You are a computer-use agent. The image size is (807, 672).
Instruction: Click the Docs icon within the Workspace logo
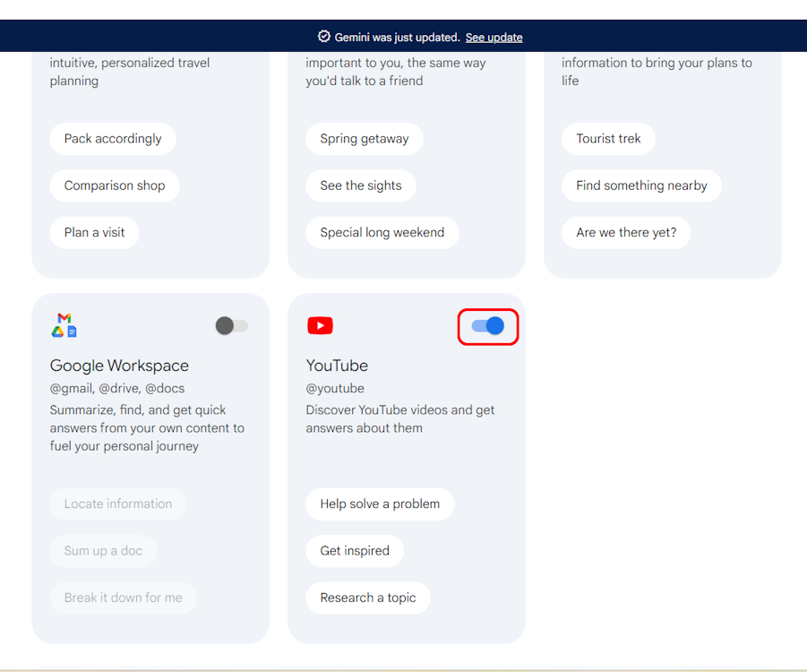pyautogui.click(x=72, y=332)
